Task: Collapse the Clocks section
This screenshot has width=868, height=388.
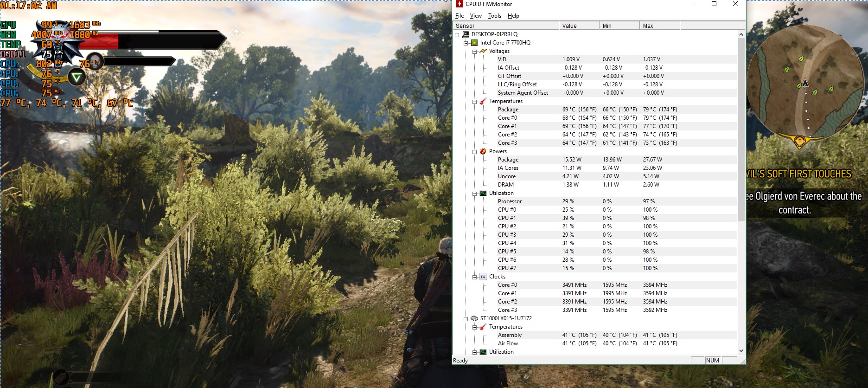Action: tap(475, 277)
